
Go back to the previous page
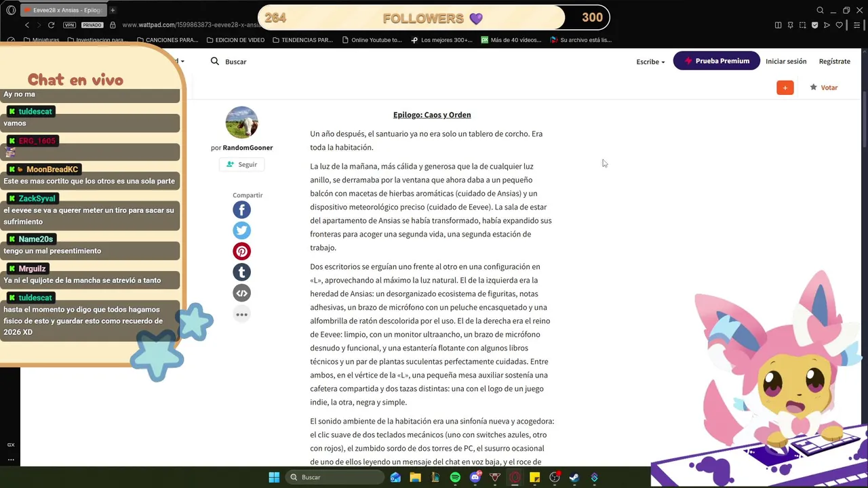pos(27,25)
